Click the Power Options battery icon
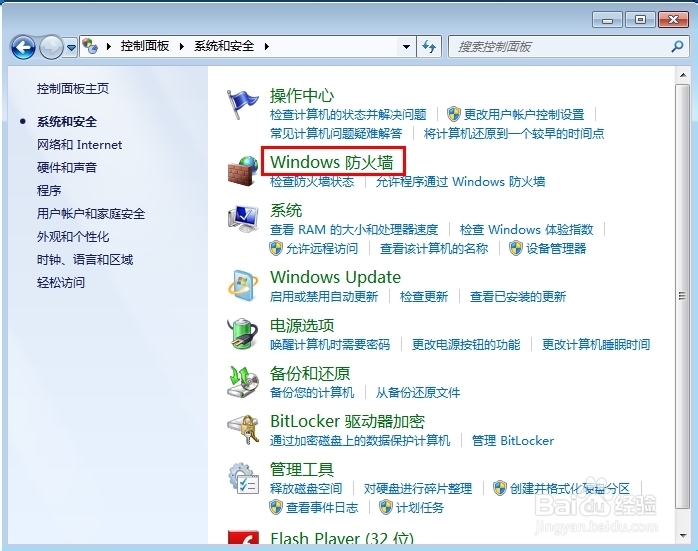 click(x=243, y=333)
